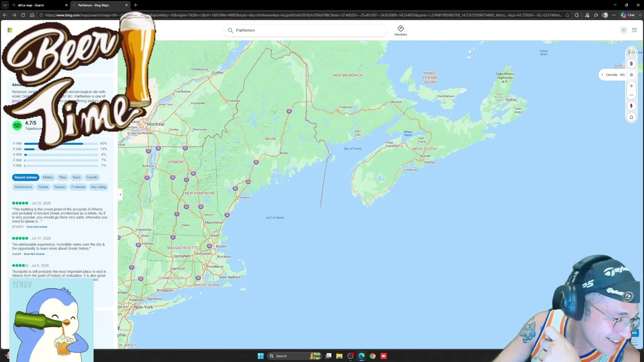Open the Any rating dropdown chip
Viewport: 644px width, 362px height.
click(x=98, y=187)
